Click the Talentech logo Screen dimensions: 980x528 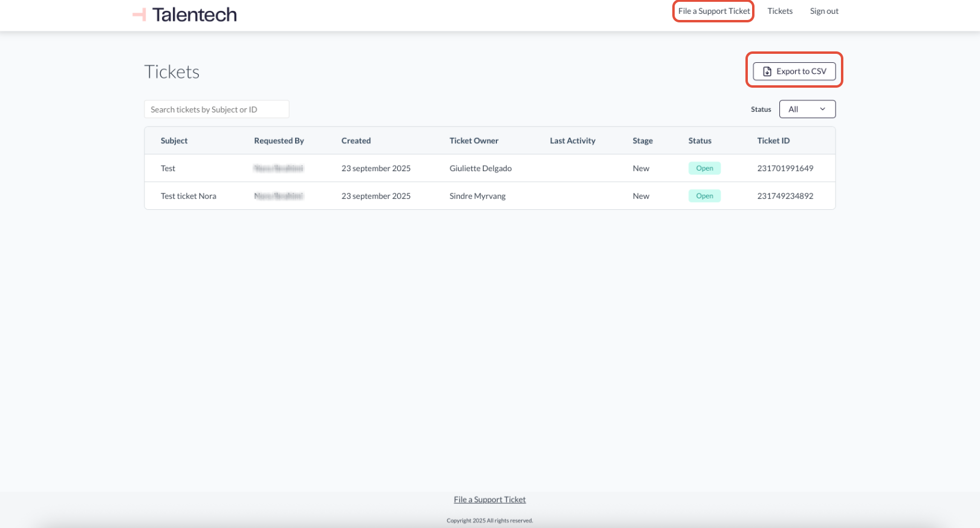coord(185,15)
